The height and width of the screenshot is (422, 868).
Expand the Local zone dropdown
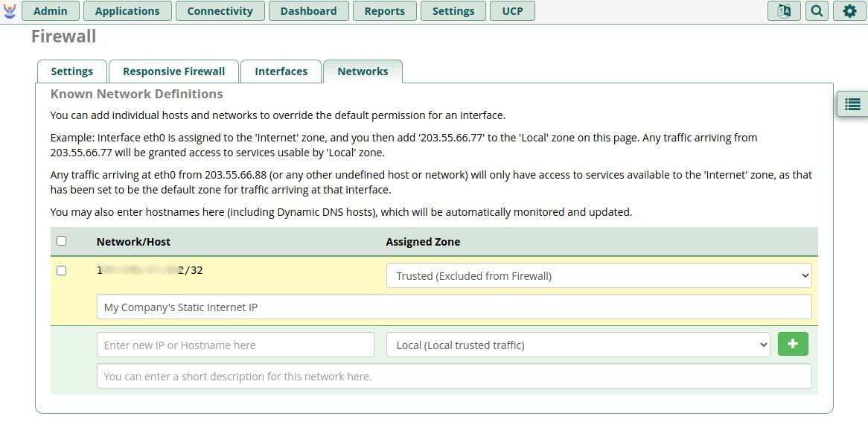(x=578, y=345)
